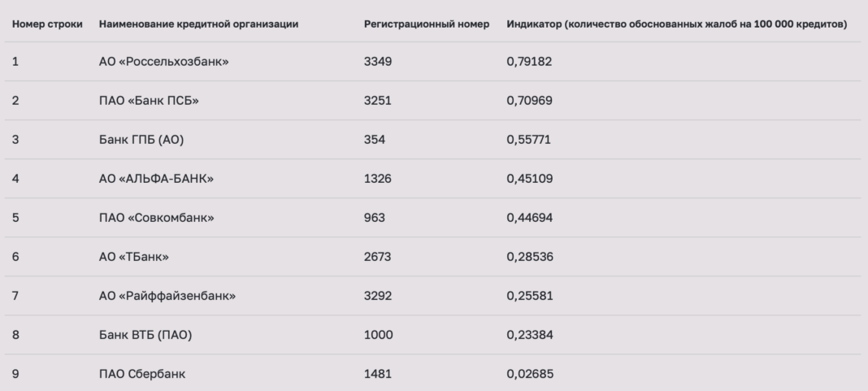Click registration number 3349

(378, 62)
